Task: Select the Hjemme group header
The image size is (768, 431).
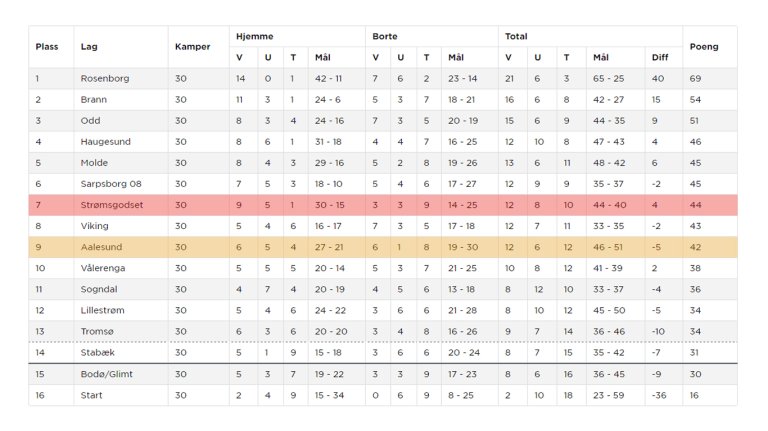Action: coord(255,36)
